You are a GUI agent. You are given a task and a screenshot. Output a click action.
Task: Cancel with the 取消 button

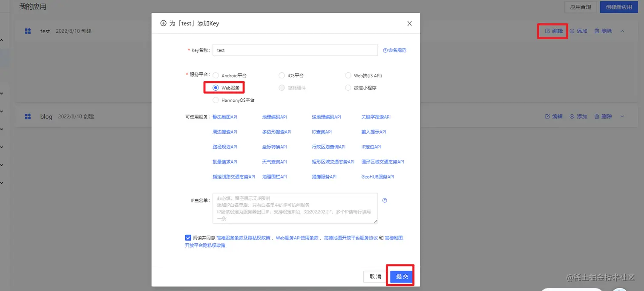[375, 277]
